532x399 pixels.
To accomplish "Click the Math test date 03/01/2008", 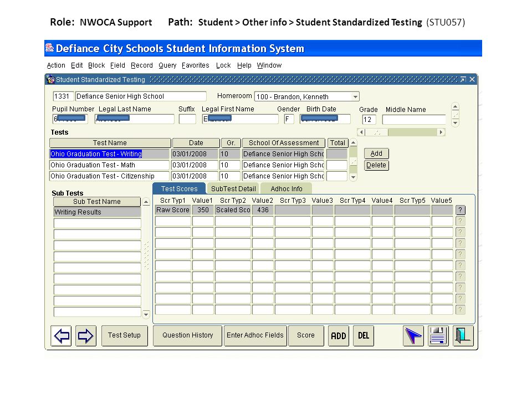I will (x=194, y=165).
